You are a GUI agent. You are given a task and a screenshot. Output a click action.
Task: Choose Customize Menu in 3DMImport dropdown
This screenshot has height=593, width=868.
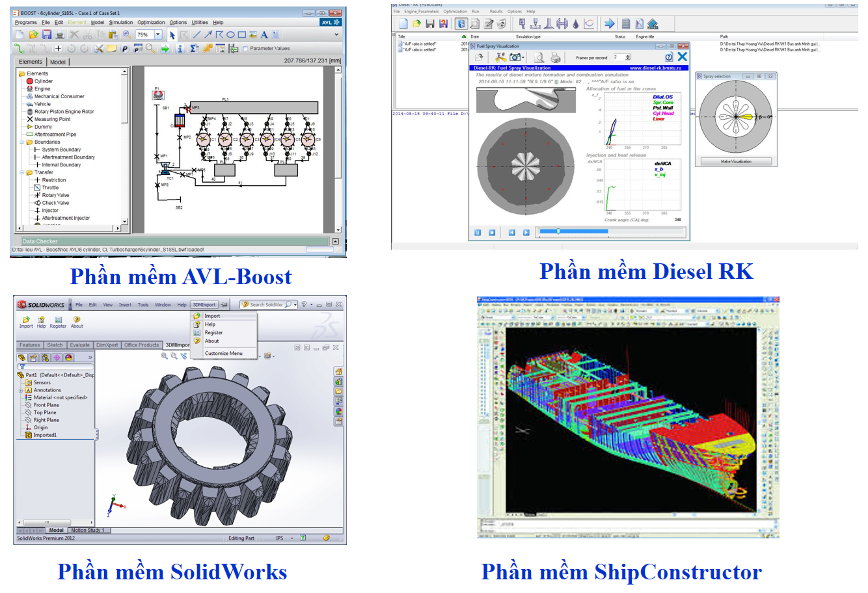coord(223,354)
